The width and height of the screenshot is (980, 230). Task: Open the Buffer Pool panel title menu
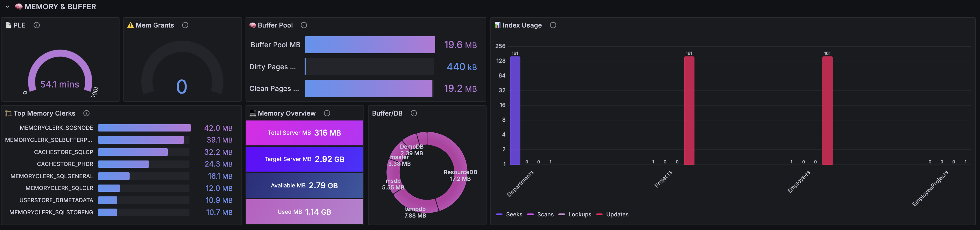[275, 25]
